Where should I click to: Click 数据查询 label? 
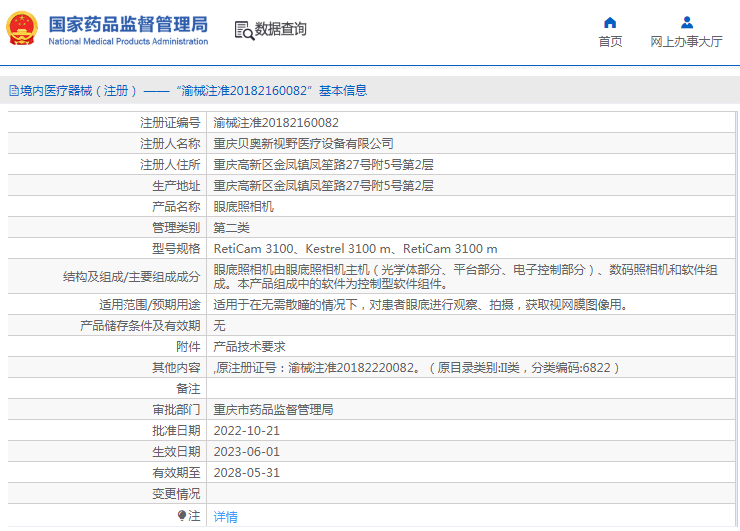280,29
